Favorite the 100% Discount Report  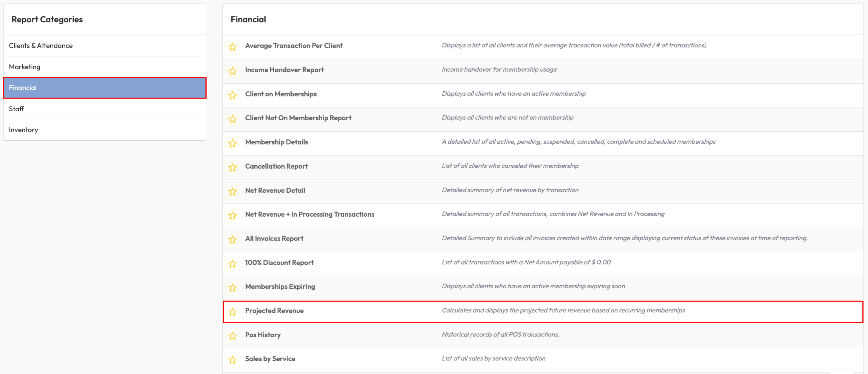click(x=233, y=264)
